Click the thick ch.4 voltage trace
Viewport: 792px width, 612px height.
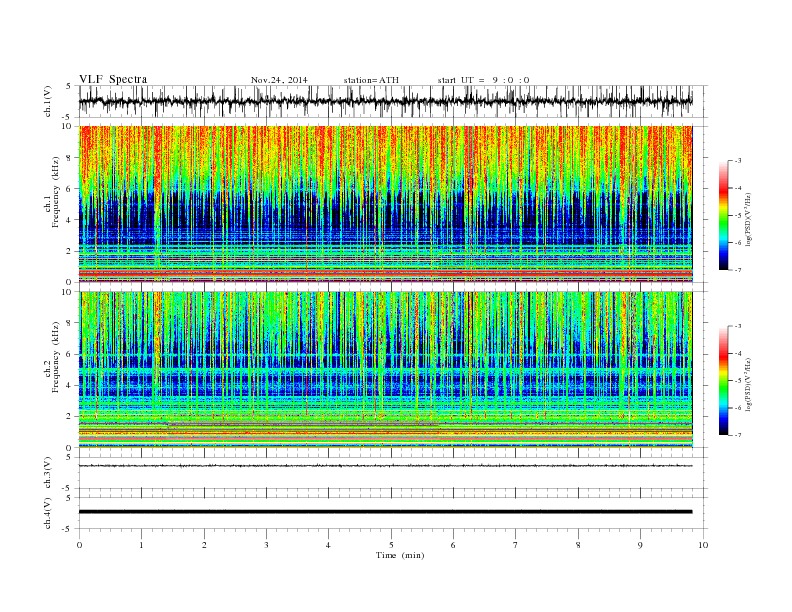[385, 512]
